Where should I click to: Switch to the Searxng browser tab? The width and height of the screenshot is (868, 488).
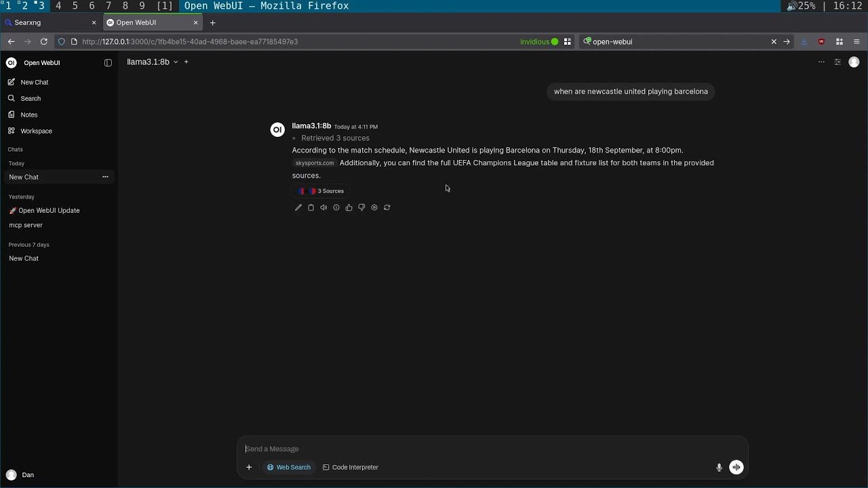click(x=50, y=22)
